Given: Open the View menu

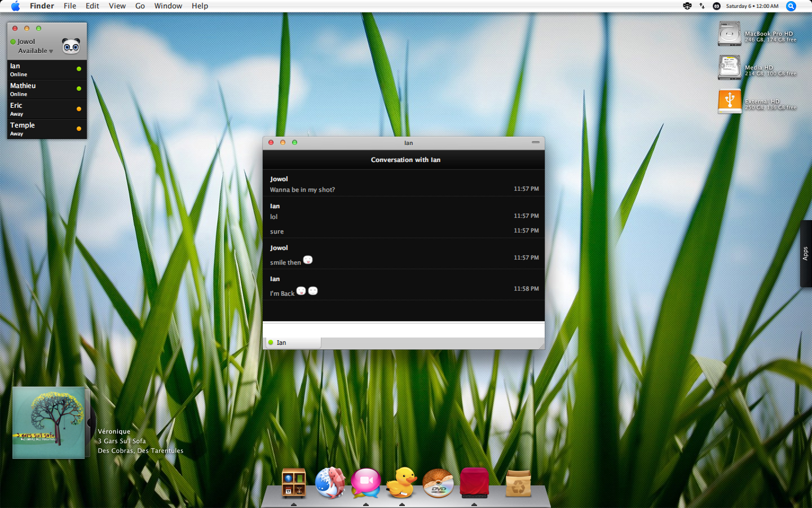Looking at the screenshot, I should click(x=117, y=6).
